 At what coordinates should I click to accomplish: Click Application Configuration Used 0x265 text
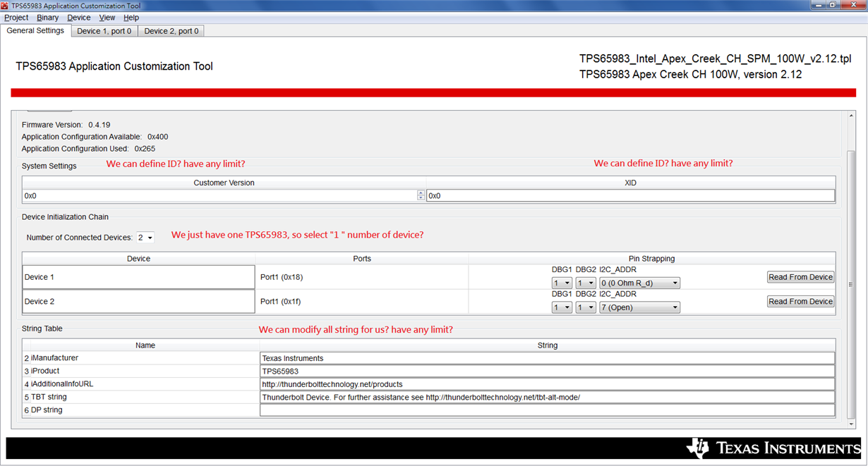coord(88,149)
